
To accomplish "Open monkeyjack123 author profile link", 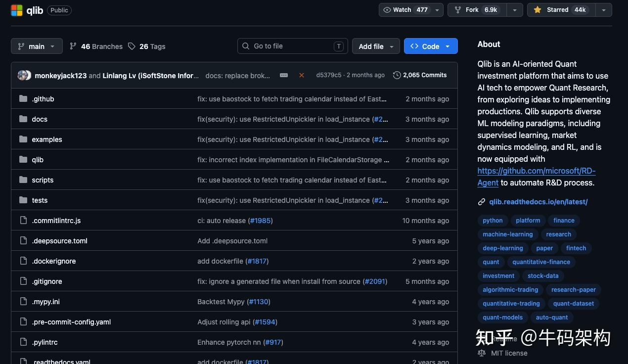I will pyautogui.click(x=60, y=76).
